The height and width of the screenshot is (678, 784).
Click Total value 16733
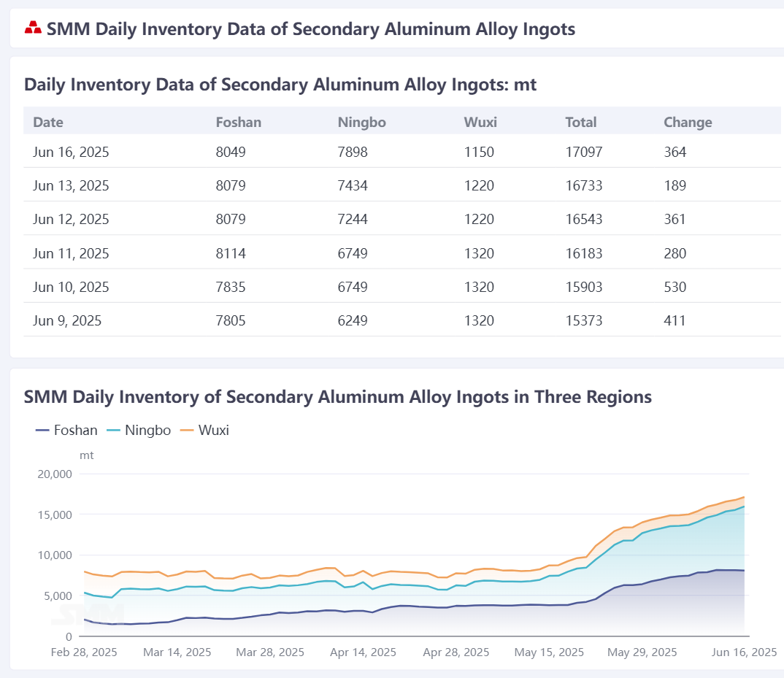[x=583, y=185]
